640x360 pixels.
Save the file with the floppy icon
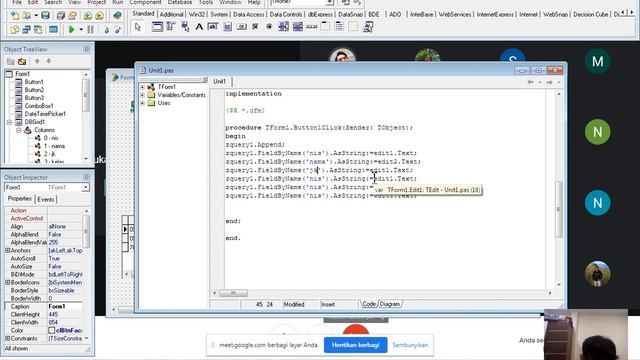coord(45,16)
